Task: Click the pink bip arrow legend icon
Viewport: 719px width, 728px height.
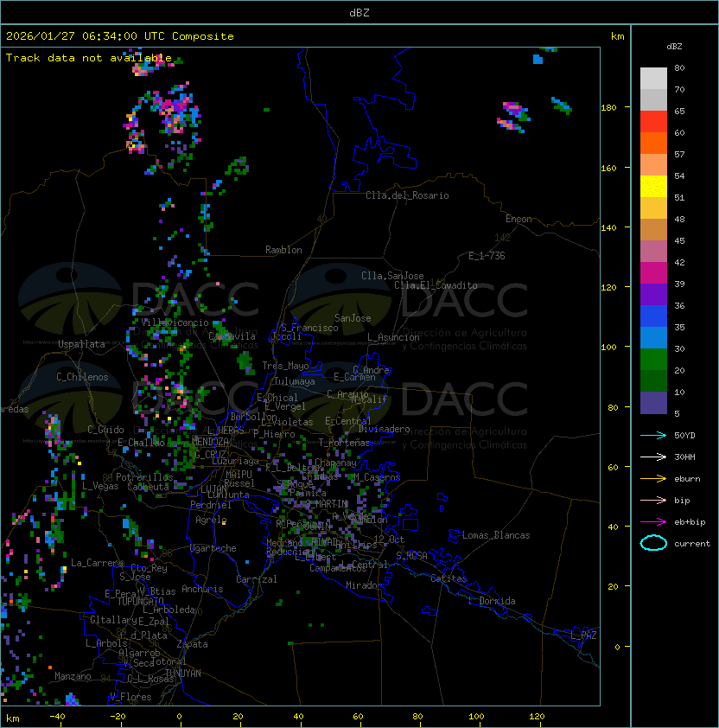Action: [x=653, y=500]
